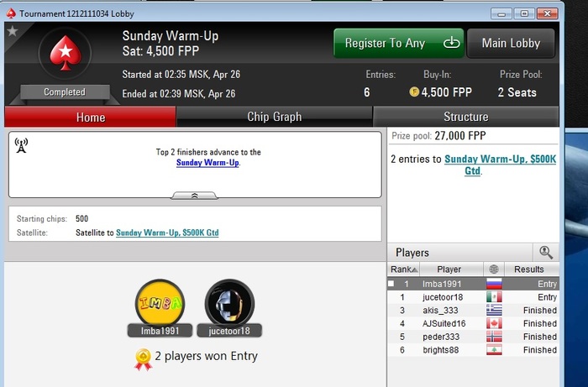This screenshot has height=387, width=588.
Task: Click Imba1991 yellow avatar
Action: [160, 303]
